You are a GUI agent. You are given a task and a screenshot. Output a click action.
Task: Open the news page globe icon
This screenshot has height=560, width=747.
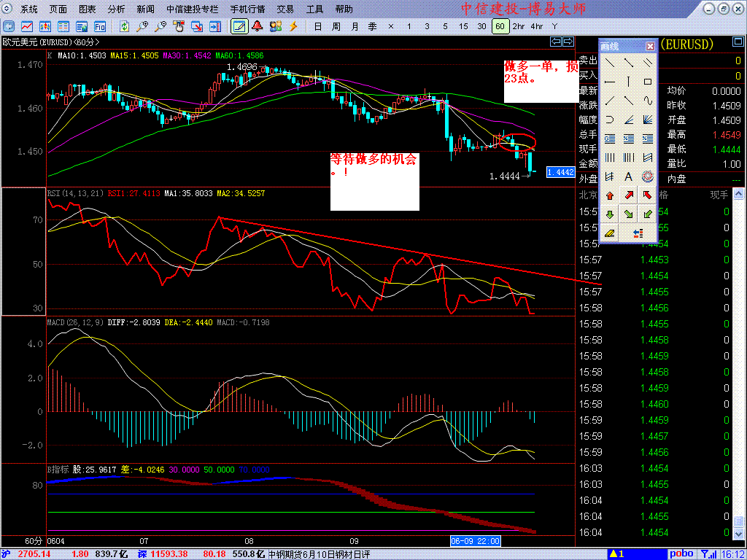pyautogui.click(x=82, y=26)
